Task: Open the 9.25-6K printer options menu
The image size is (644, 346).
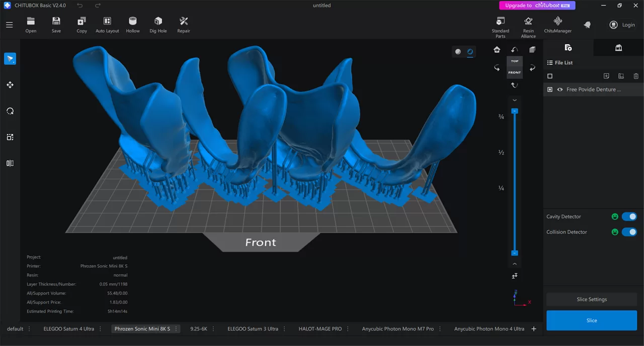Action: click(x=213, y=328)
